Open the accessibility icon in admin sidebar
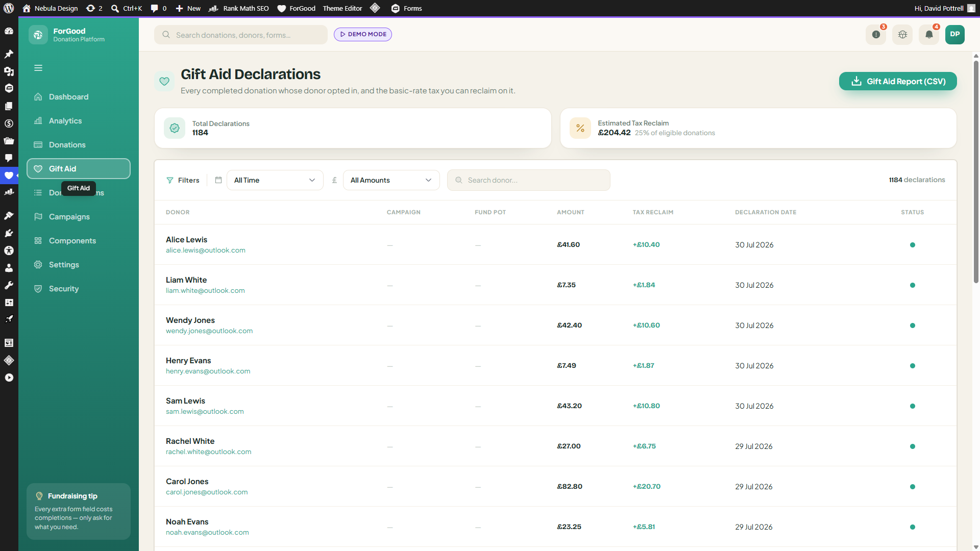The width and height of the screenshot is (980, 551). coord(9,251)
